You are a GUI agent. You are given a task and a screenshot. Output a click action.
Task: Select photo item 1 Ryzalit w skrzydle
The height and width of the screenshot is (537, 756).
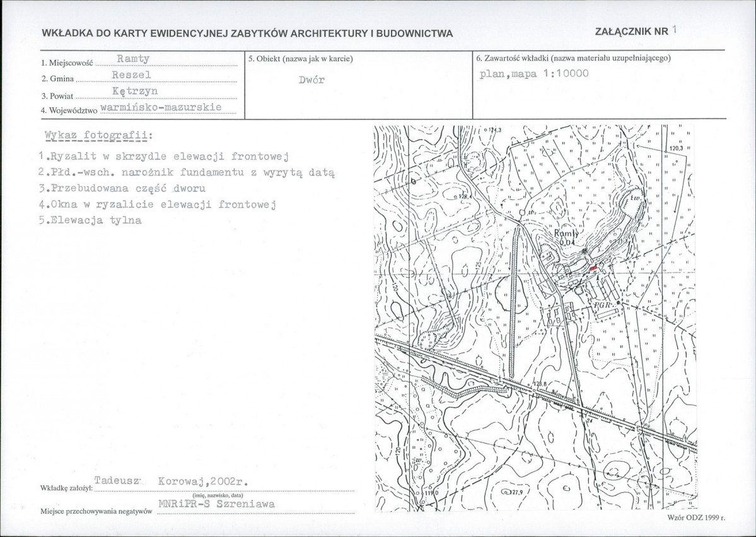pyautogui.click(x=164, y=156)
